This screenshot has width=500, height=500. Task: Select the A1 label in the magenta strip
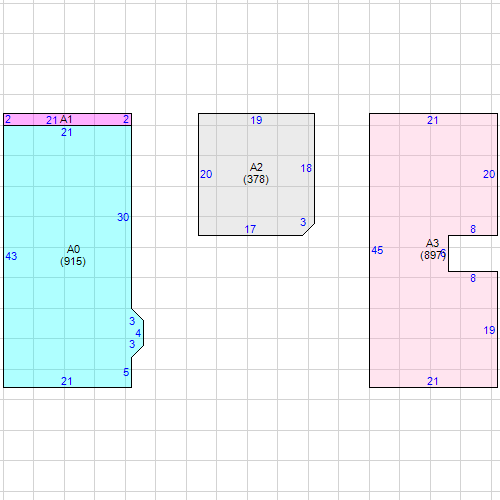pos(66,119)
